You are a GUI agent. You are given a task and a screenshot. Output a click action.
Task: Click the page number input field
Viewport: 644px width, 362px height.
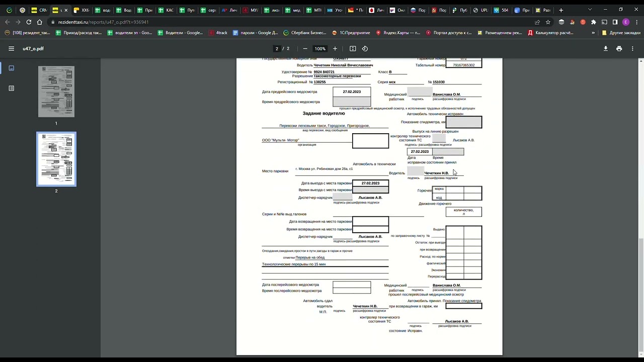tap(277, 49)
